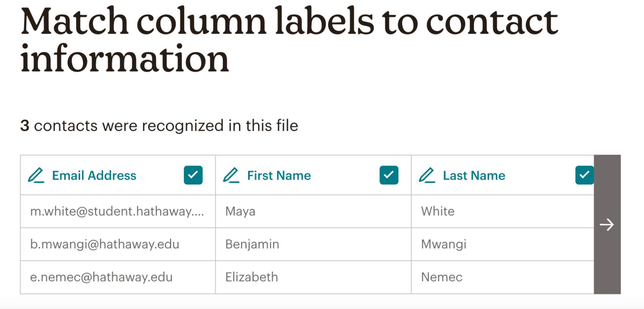644x309 pixels.
Task: Select the e.nemec@hathaway.edu email cell
Action: (101, 277)
